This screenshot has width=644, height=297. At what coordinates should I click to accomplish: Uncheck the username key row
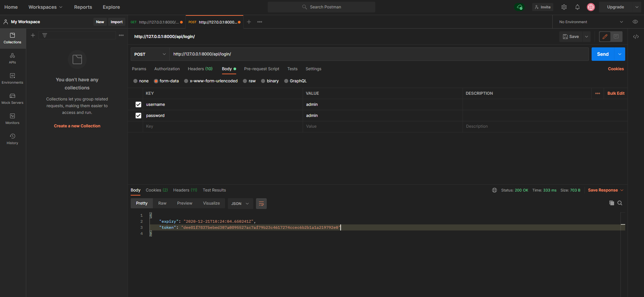(138, 104)
